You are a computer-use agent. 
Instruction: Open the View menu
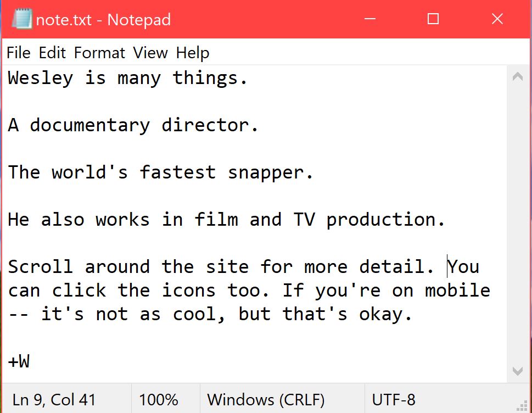(x=150, y=53)
